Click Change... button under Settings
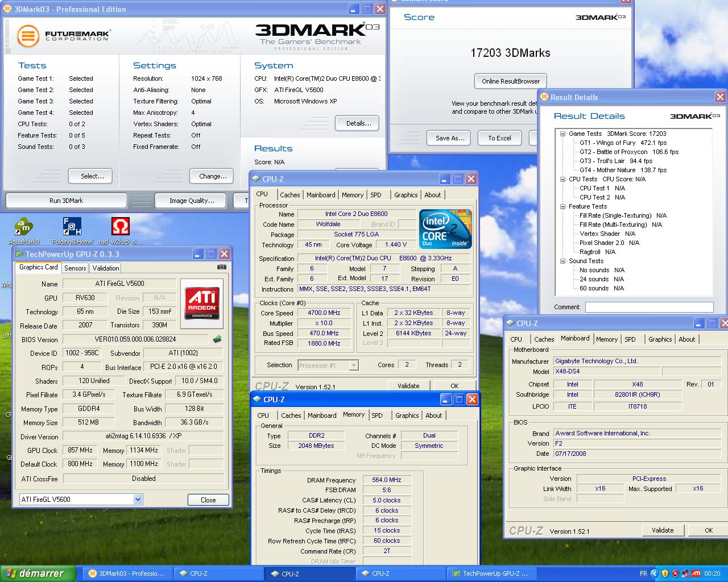 tap(213, 176)
